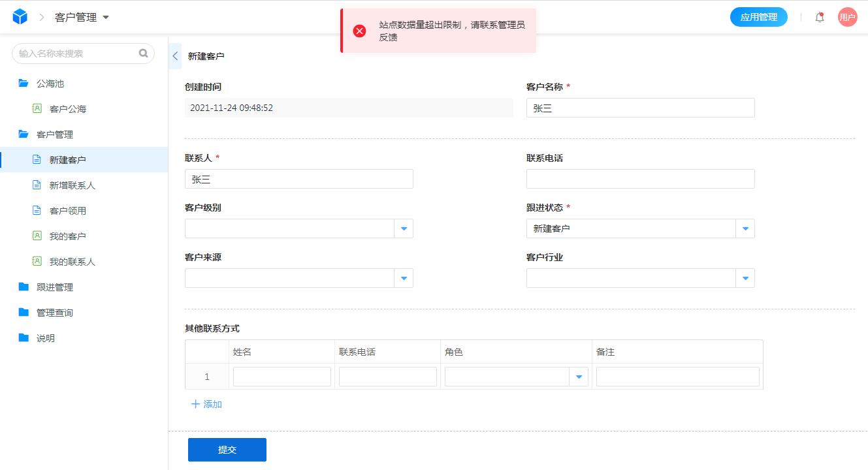This screenshot has width=868, height=470.
Task: Click the search magnifier icon
Action: [142, 53]
